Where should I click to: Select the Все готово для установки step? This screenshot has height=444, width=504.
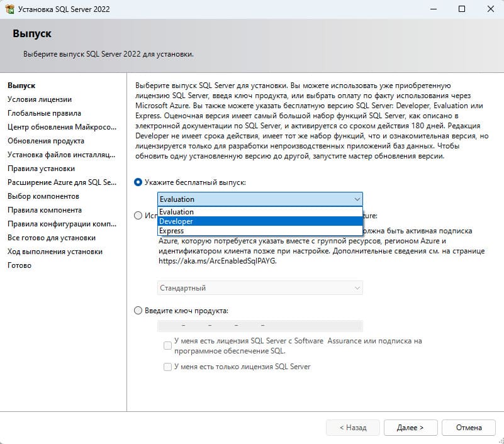[x=52, y=238]
